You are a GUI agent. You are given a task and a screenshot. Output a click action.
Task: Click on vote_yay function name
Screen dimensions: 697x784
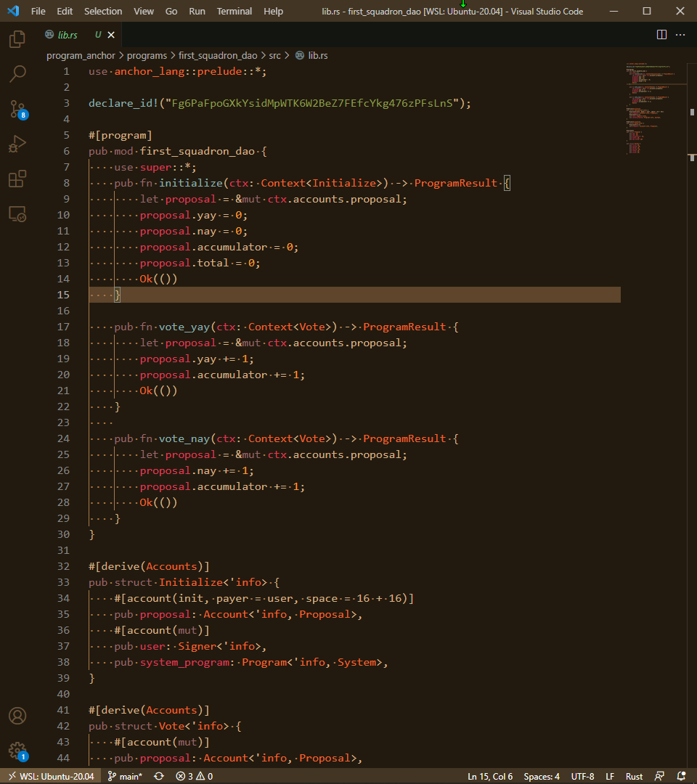pyautogui.click(x=184, y=327)
